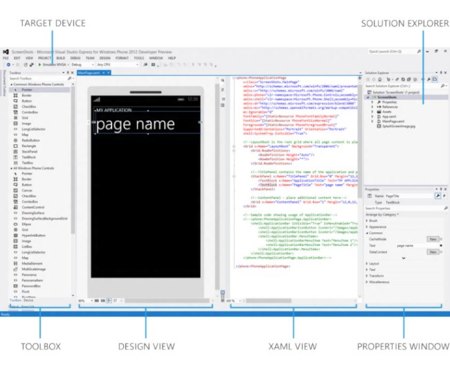
Task: Select the Rectangle control in the Toolbox
Action: (x=29, y=146)
